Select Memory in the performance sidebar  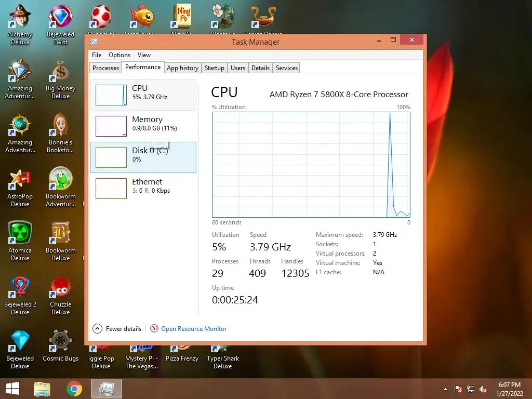pos(143,126)
